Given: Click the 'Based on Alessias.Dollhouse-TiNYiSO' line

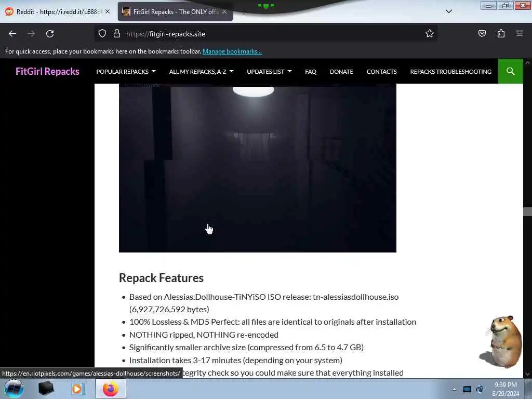Looking at the screenshot, I should coord(264,303).
